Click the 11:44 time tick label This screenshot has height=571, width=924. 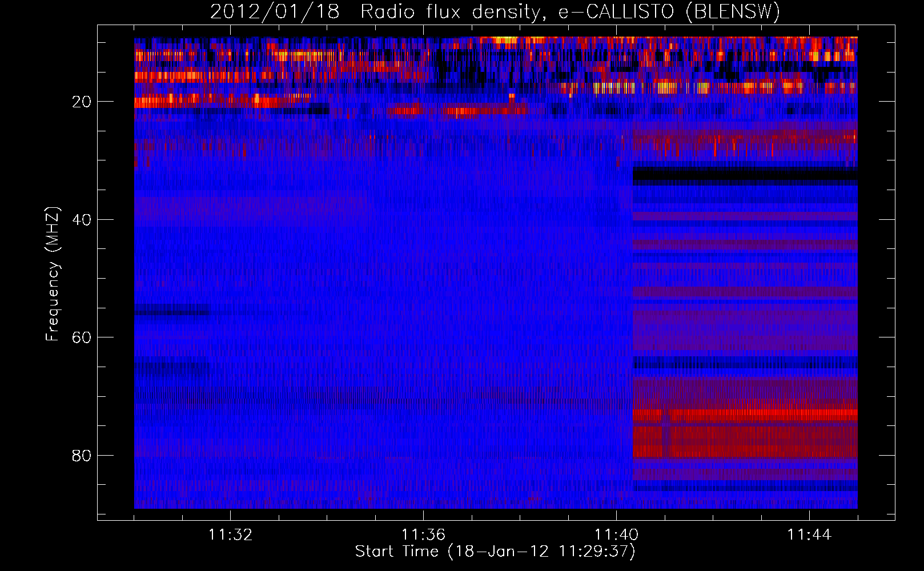[x=809, y=535]
